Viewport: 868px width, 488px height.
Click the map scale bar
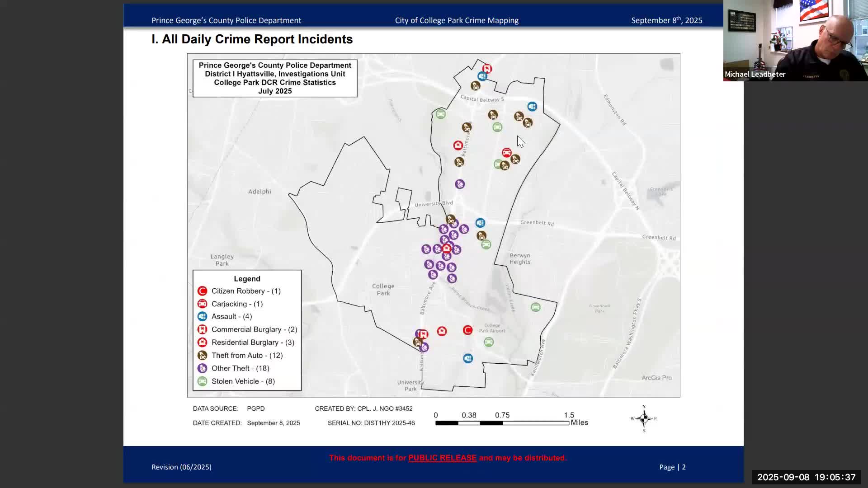pos(502,423)
